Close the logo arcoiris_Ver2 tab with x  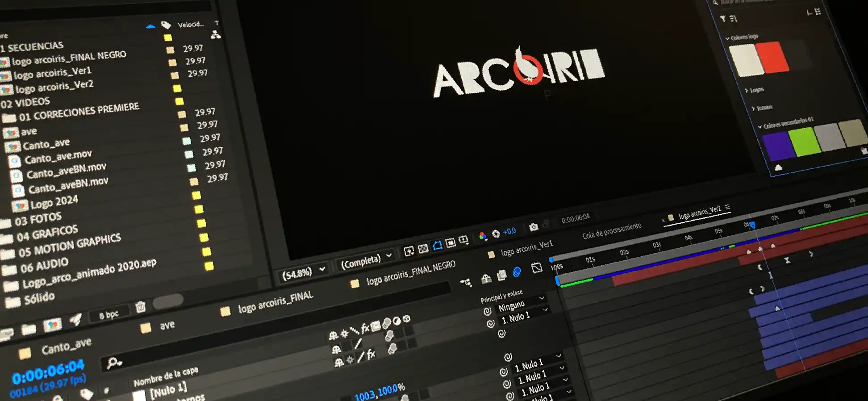(664, 220)
